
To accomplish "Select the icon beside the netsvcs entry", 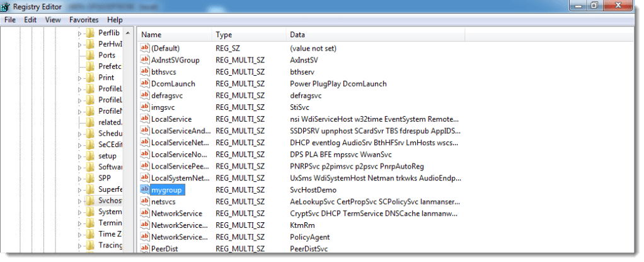I will [144, 202].
